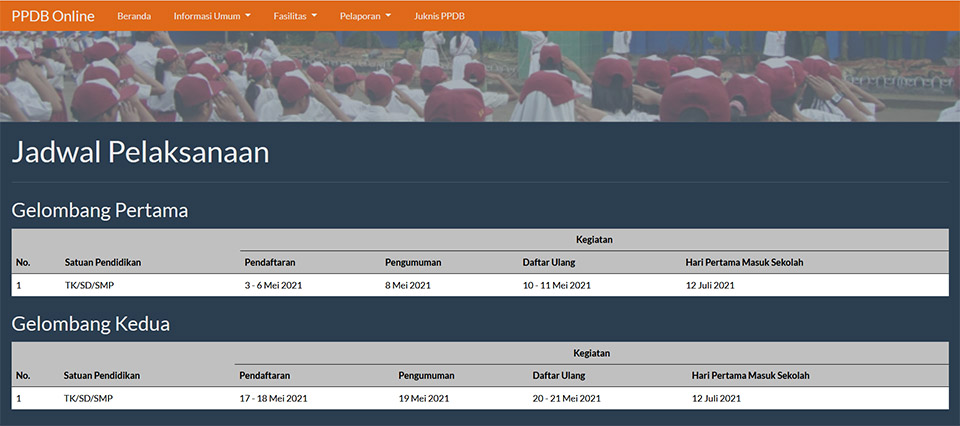Go to the Beranda page

pos(134,16)
